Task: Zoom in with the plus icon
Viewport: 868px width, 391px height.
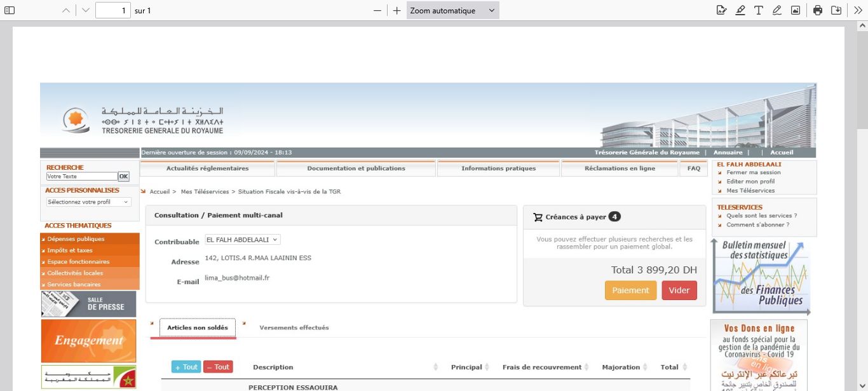Action: [397, 10]
